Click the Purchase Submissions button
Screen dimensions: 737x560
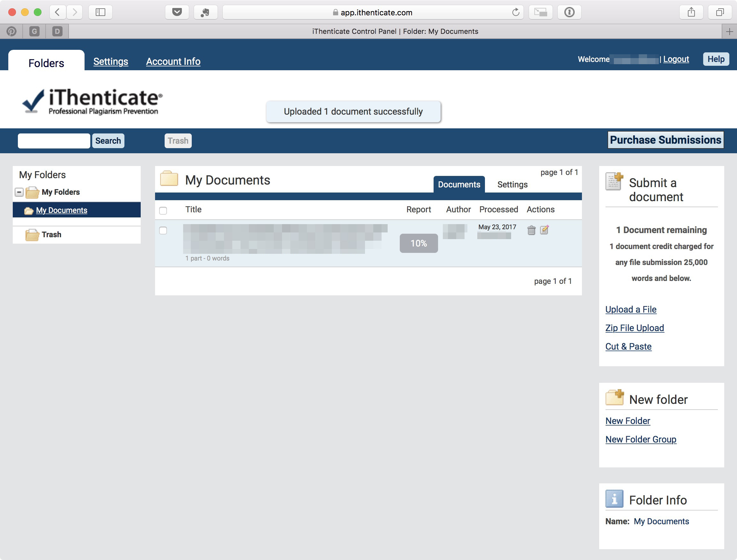click(666, 140)
